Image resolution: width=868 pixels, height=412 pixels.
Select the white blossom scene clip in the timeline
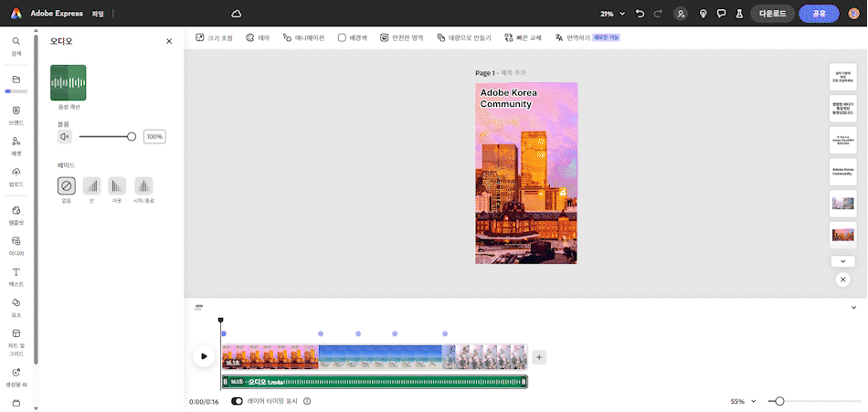click(x=484, y=357)
